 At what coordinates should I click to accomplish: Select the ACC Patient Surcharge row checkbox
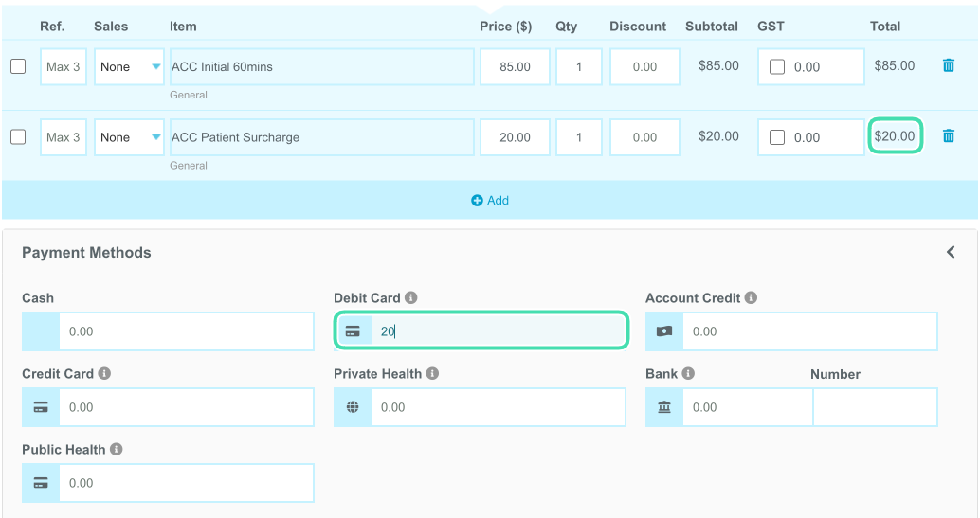coord(18,137)
